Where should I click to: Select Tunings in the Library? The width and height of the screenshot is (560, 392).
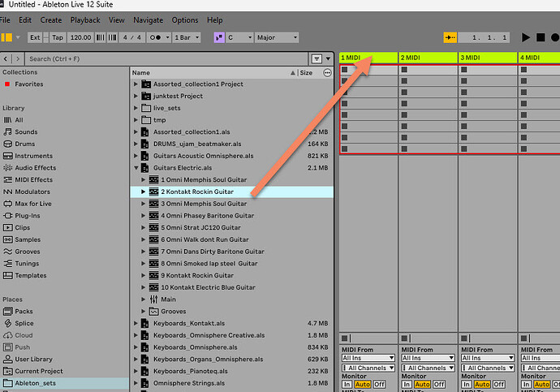[27, 264]
